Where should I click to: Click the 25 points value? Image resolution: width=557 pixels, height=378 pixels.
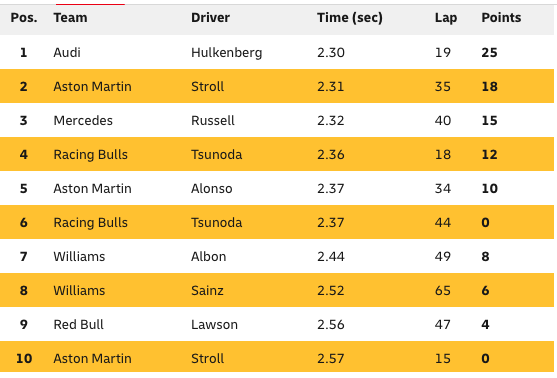pos(489,53)
